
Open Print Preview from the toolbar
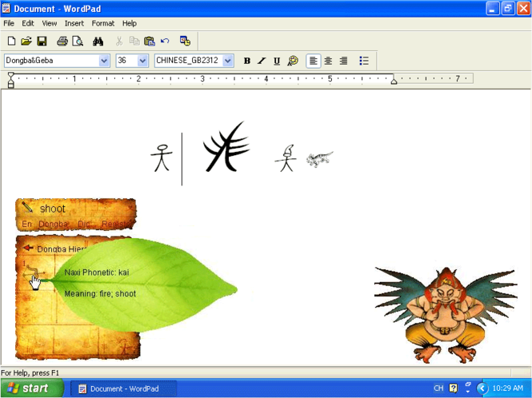click(78, 42)
